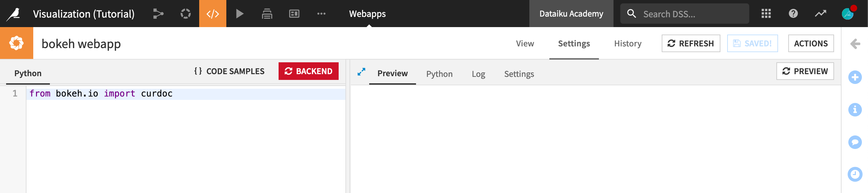Switch to the webapp History tab
Screen dimensions: 868x193
[628, 44]
